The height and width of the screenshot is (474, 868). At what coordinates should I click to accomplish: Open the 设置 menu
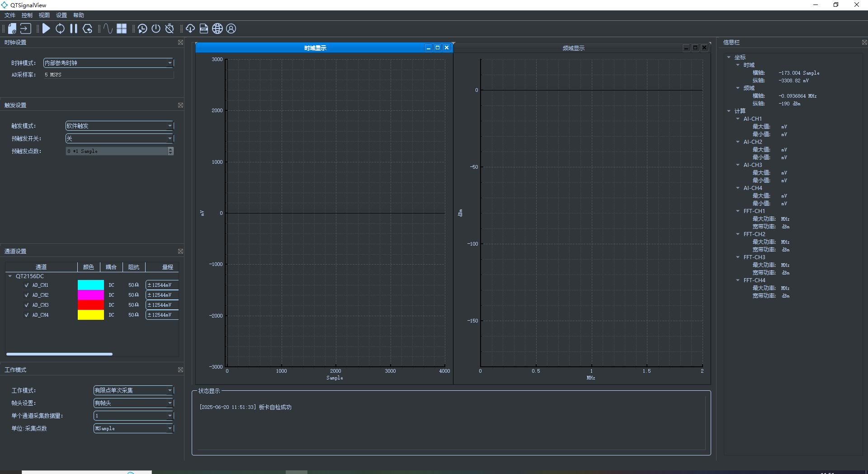(x=61, y=15)
